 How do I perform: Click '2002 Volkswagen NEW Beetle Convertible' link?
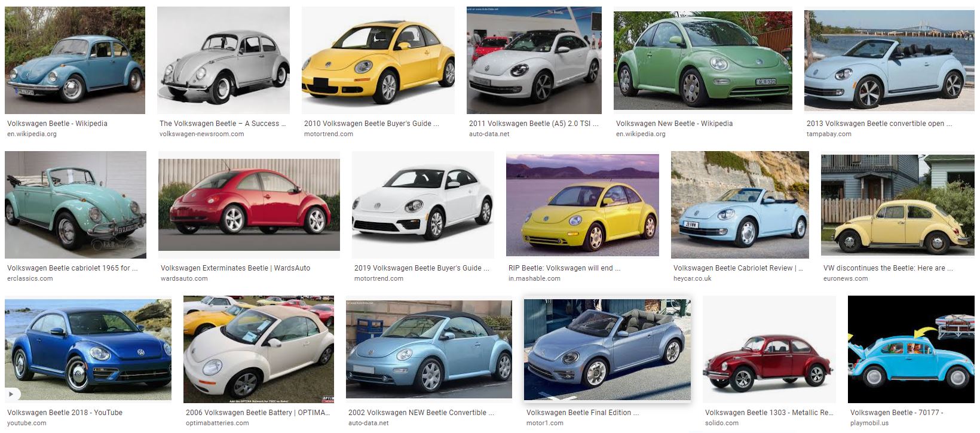[x=421, y=413]
